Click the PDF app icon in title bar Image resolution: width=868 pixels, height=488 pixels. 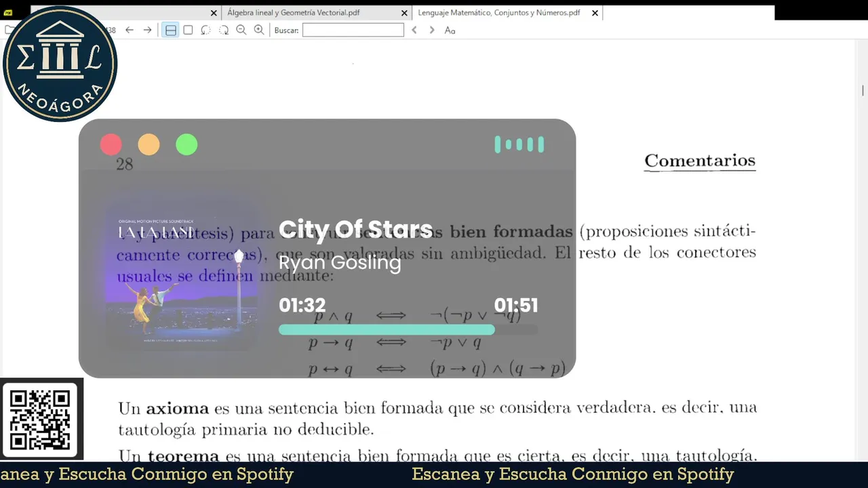[x=8, y=12]
